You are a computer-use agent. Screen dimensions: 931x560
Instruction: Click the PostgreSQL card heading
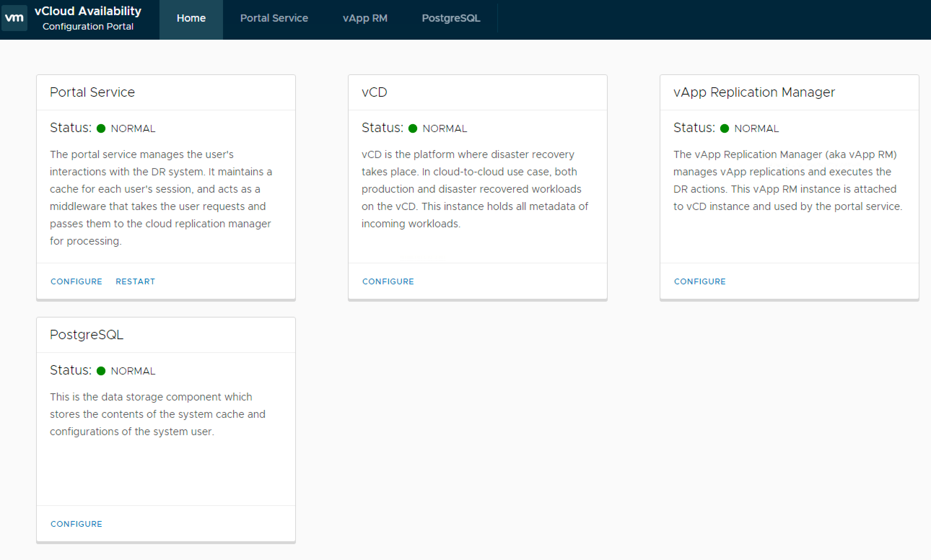pos(86,335)
